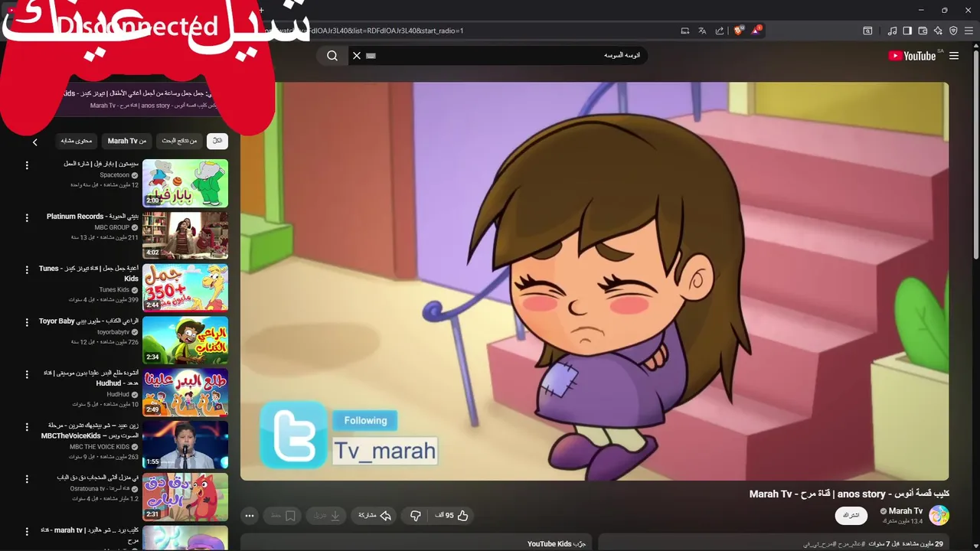Open the browser tab search icon

[x=867, y=31]
